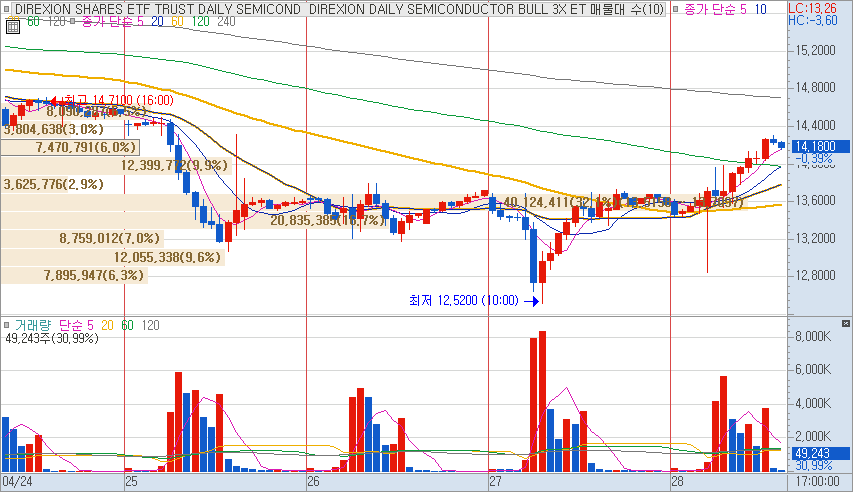Click the 49,243주(30.99%) volume readout

[x=52, y=339]
